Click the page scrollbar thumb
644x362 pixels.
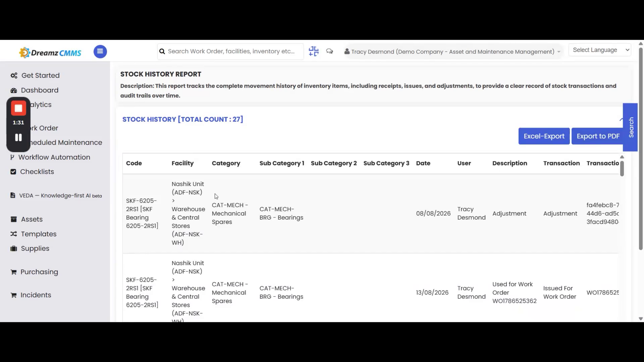tap(641, 149)
